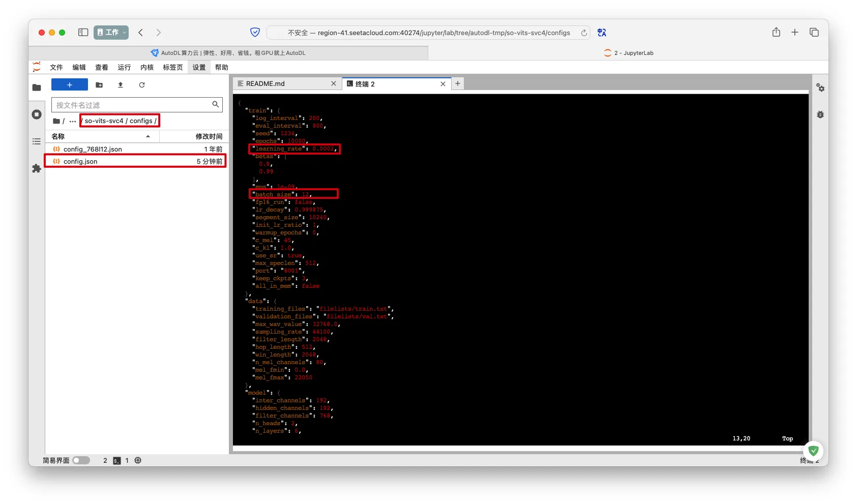Open the 内核 menu
Screen dimensions: 857x504
[147, 67]
